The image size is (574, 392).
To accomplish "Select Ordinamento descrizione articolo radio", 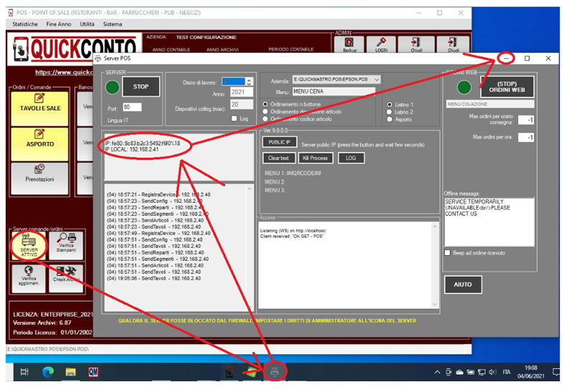I will [265, 112].
